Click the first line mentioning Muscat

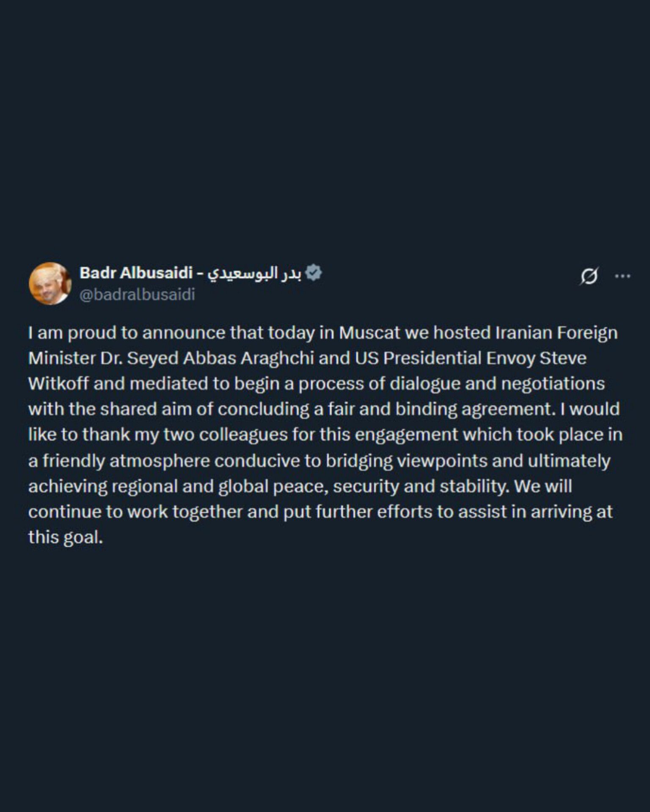pos(323,333)
